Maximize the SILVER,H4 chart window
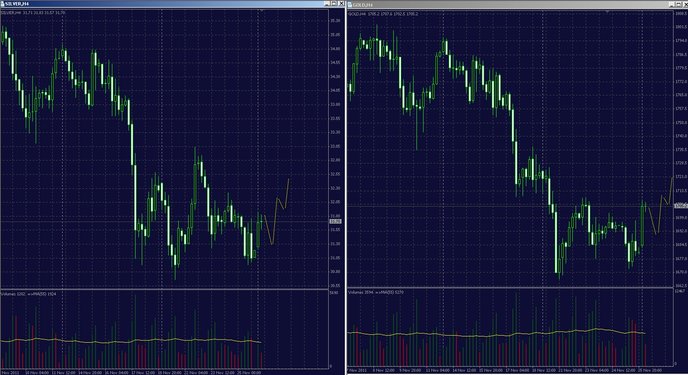 click(334, 4)
